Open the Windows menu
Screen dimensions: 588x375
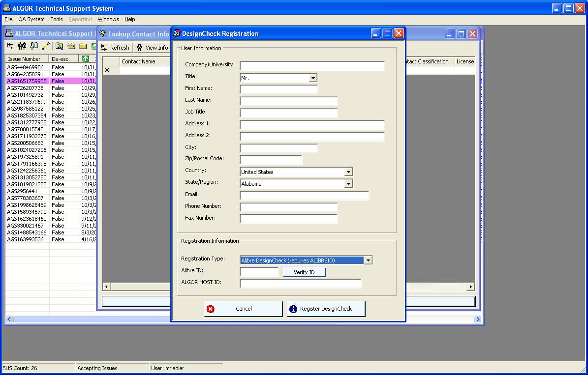pyautogui.click(x=108, y=19)
